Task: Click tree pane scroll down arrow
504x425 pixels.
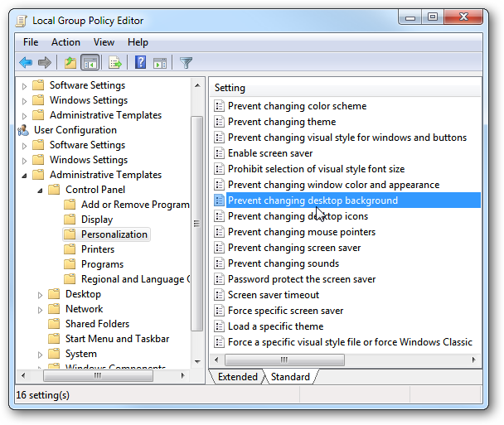Action: pos(197,361)
